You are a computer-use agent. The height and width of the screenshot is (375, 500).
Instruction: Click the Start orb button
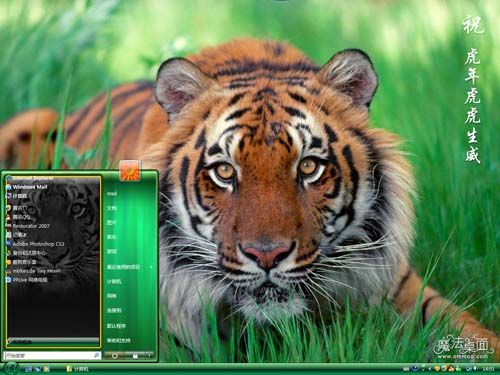tap(11, 368)
